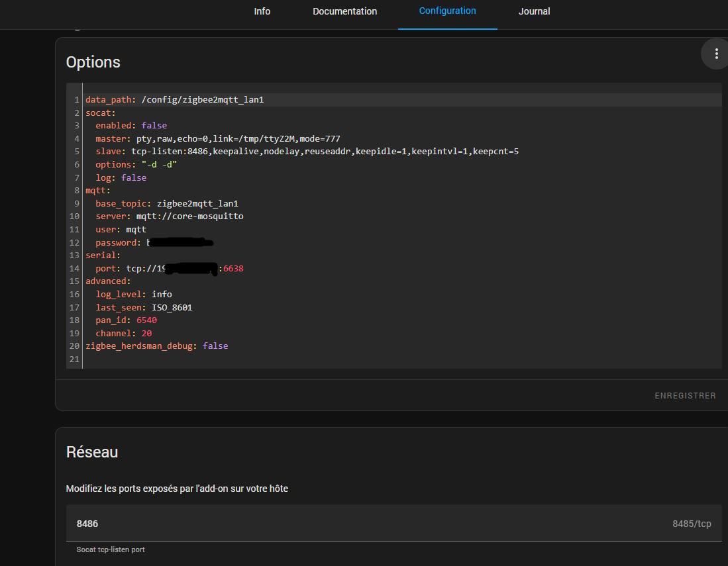Screen dimensions: 728x566
Task: Switch to the Info tab
Action: (262, 11)
